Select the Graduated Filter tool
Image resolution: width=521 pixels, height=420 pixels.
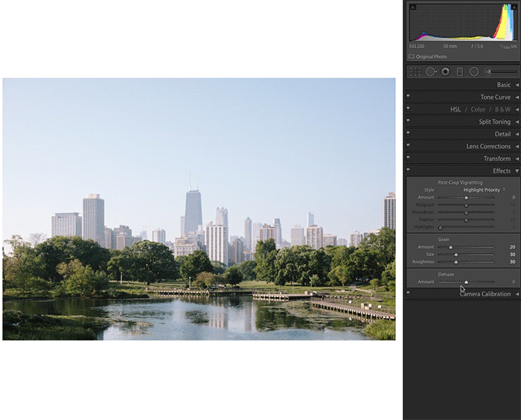[x=460, y=71]
